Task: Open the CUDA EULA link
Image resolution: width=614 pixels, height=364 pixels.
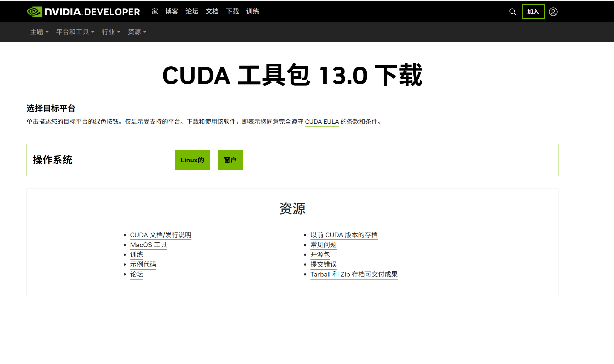Action: click(x=322, y=122)
